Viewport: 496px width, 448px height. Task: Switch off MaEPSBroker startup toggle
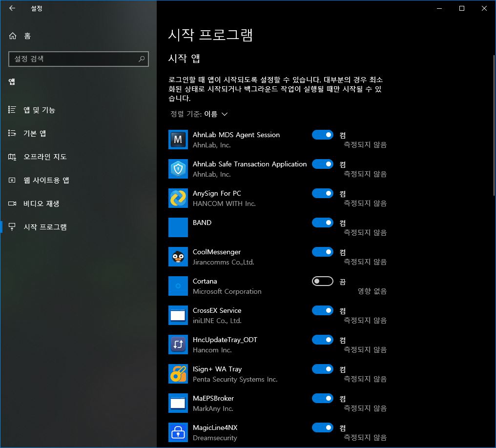click(323, 398)
